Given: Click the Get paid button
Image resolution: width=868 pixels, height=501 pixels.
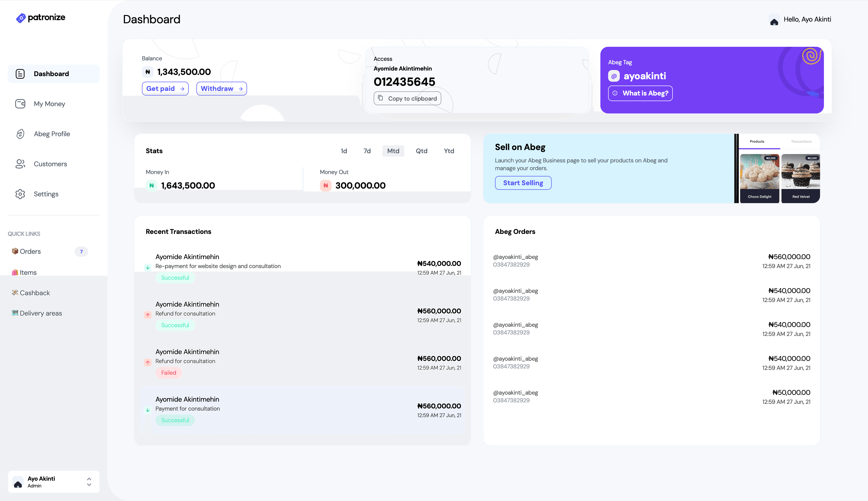Looking at the screenshot, I should pos(165,89).
